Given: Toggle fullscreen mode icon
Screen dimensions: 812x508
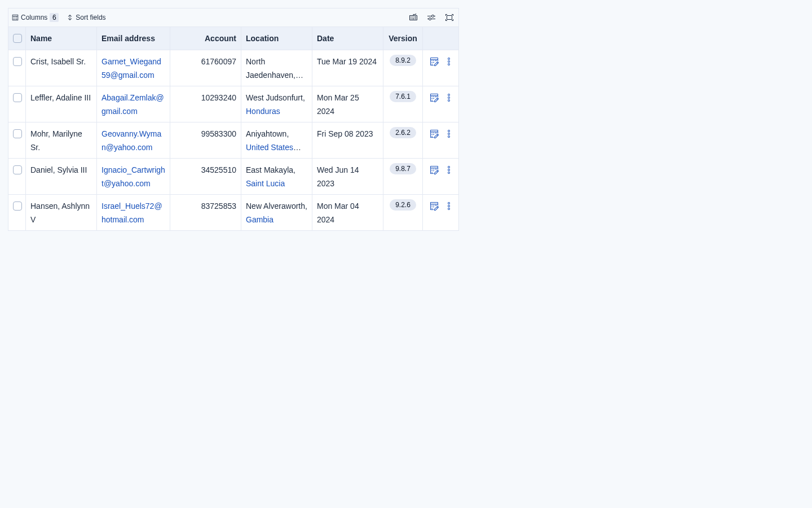Looking at the screenshot, I should pyautogui.click(x=449, y=17).
